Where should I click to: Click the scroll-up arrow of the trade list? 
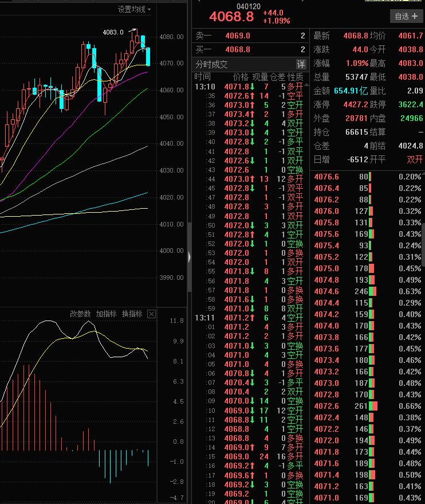(x=307, y=85)
